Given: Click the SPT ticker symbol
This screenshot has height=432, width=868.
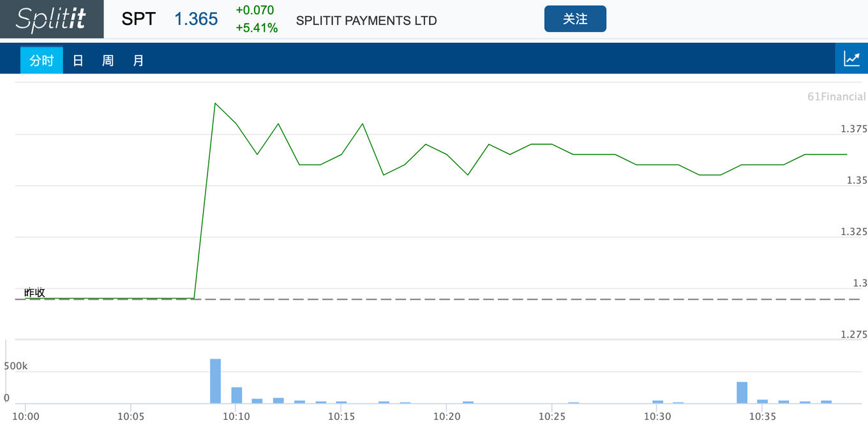Looking at the screenshot, I should (138, 19).
